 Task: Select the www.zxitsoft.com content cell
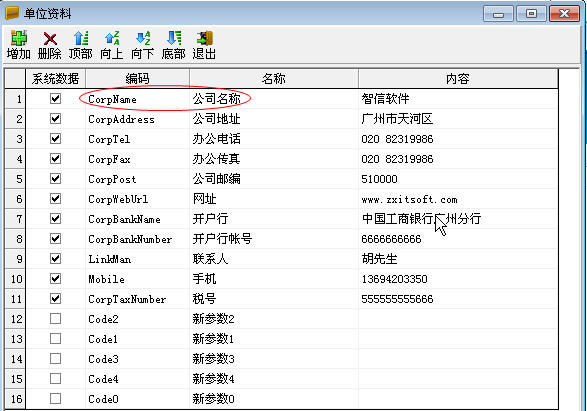(x=457, y=199)
